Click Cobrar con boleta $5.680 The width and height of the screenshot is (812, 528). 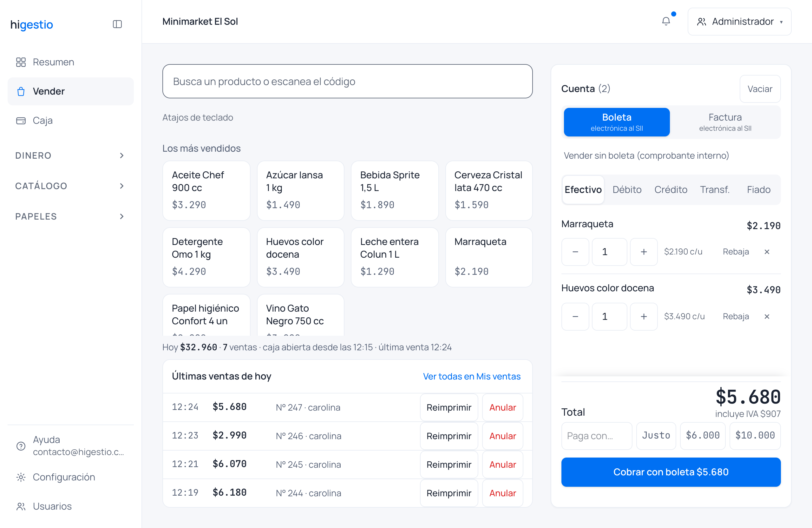pos(671,472)
